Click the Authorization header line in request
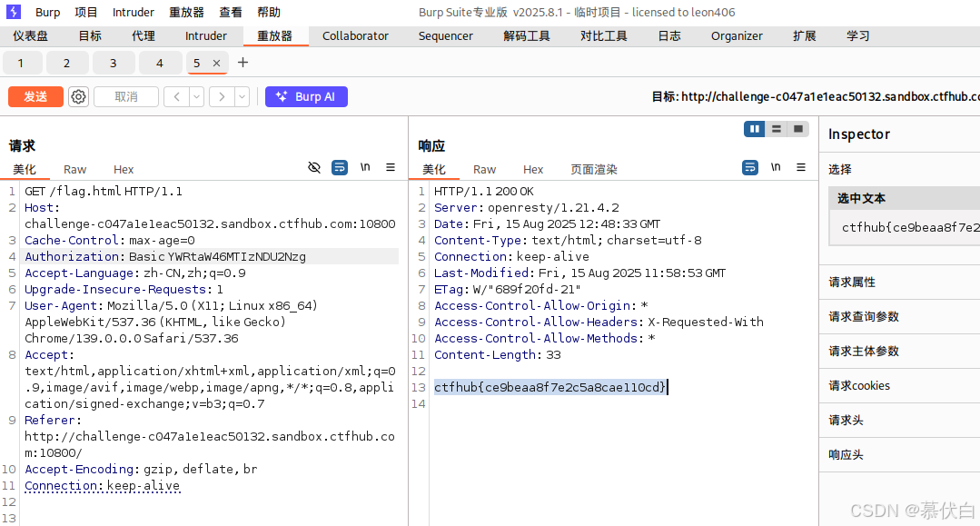Image resolution: width=980 pixels, height=526 pixels. (x=165, y=256)
